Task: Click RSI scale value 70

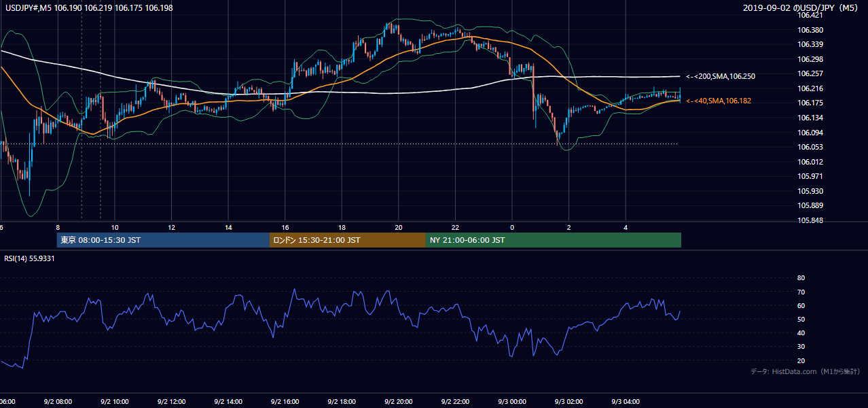Action: pyautogui.click(x=801, y=292)
